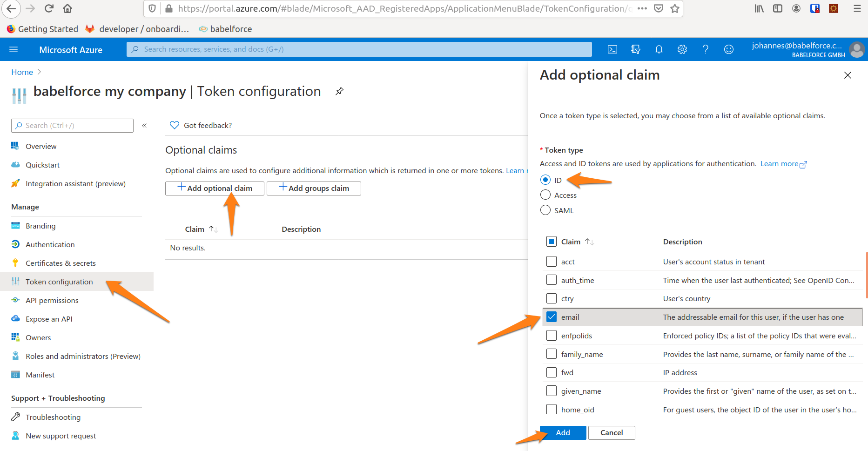This screenshot has height=451, width=868.
Task: Open Troubleshooting menu item
Action: [x=53, y=417]
